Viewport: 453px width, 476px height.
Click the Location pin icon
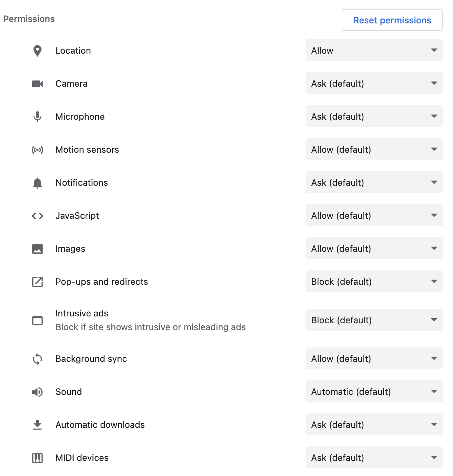37,51
